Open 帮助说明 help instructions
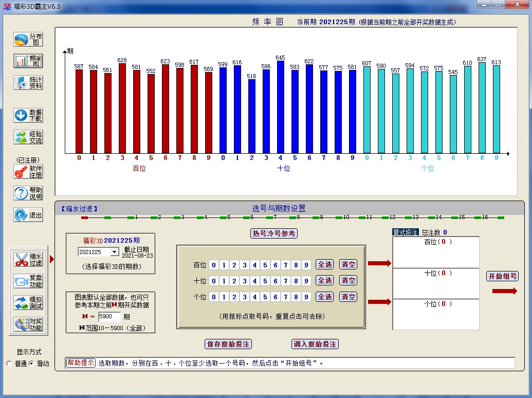The width and height of the screenshot is (532, 398). [x=28, y=193]
